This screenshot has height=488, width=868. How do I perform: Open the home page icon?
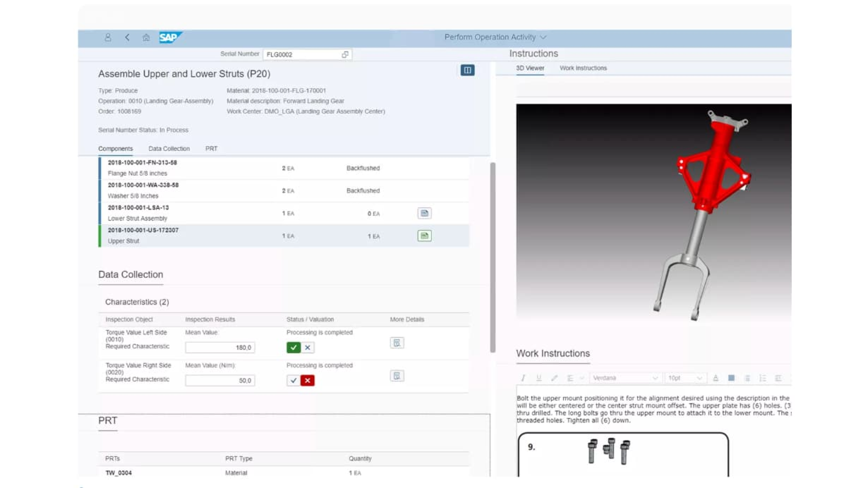pyautogui.click(x=146, y=37)
